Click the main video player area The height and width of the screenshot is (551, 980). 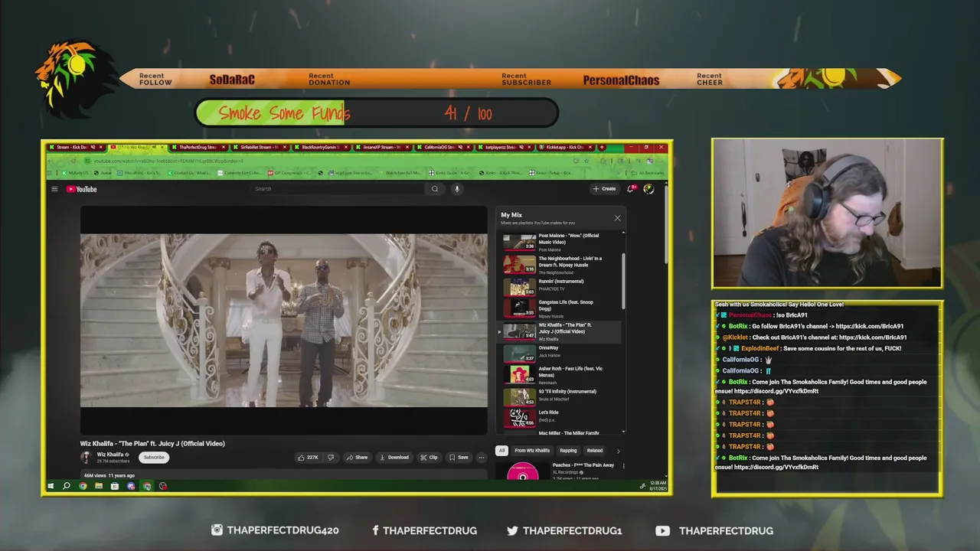[x=284, y=320]
